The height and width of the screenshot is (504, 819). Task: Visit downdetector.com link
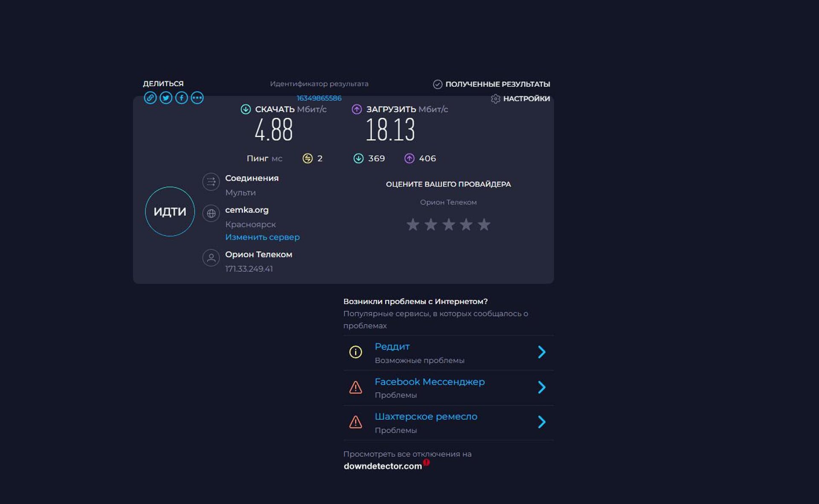pyautogui.click(x=383, y=466)
